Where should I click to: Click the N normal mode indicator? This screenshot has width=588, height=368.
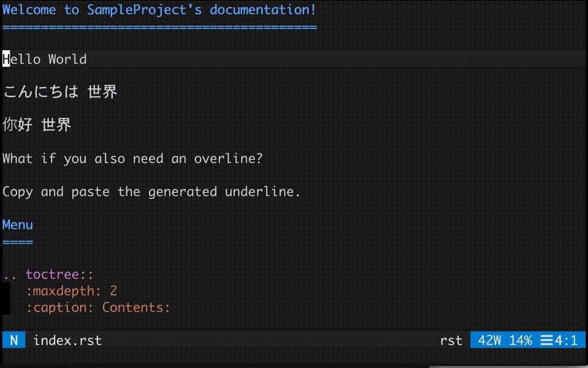pos(14,340)
